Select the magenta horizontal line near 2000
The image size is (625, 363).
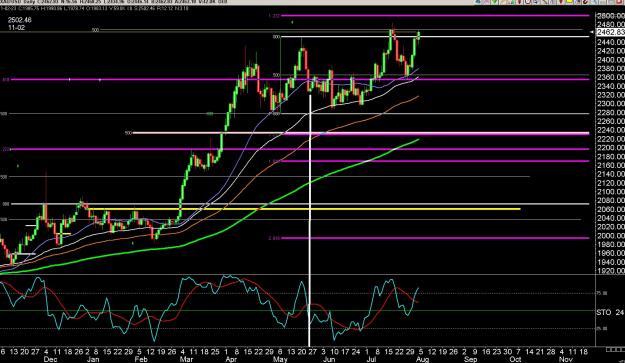(435, 238)
